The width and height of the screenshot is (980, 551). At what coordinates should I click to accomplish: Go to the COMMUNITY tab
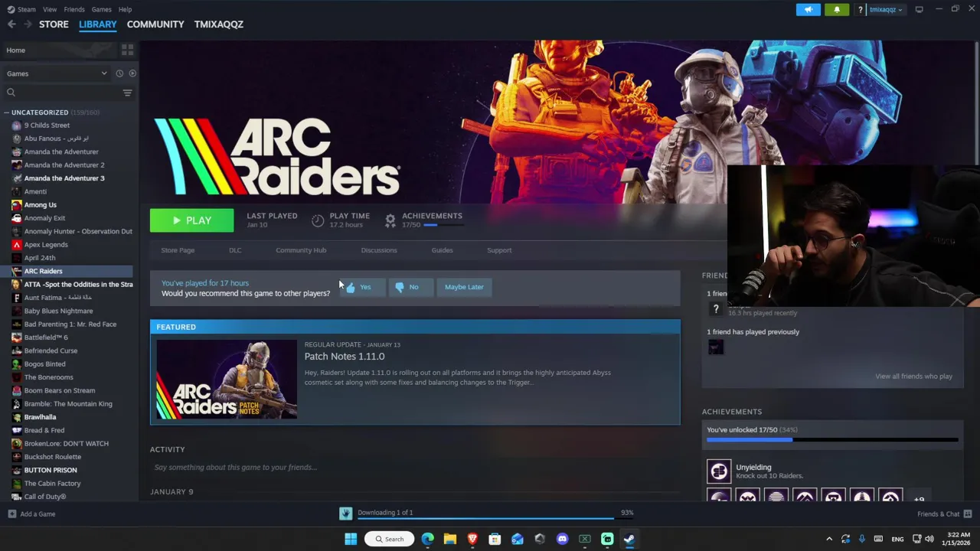click(x=155, y=24)
